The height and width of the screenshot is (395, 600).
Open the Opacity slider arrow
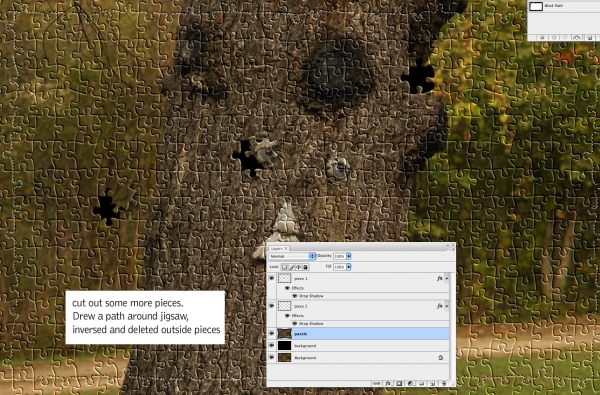click(x=349, y=256)
